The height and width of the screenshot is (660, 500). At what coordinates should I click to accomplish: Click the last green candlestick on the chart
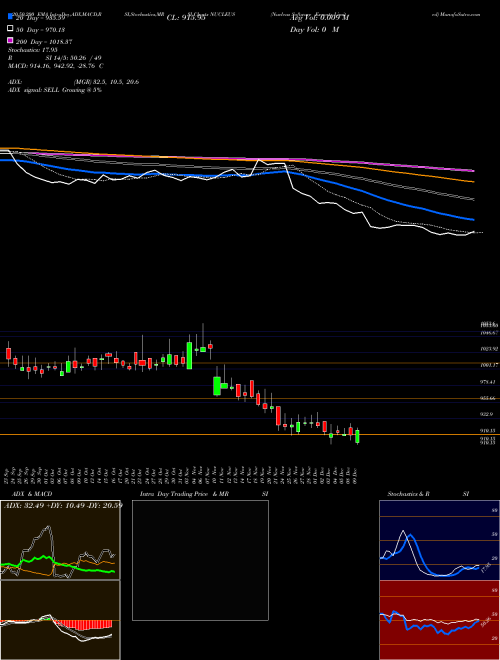pyautogui.click(x=357, y=436)
